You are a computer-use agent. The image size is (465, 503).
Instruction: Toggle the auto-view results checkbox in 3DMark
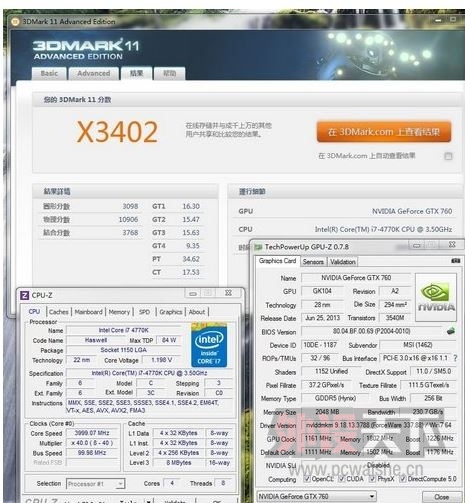(448, 156)
